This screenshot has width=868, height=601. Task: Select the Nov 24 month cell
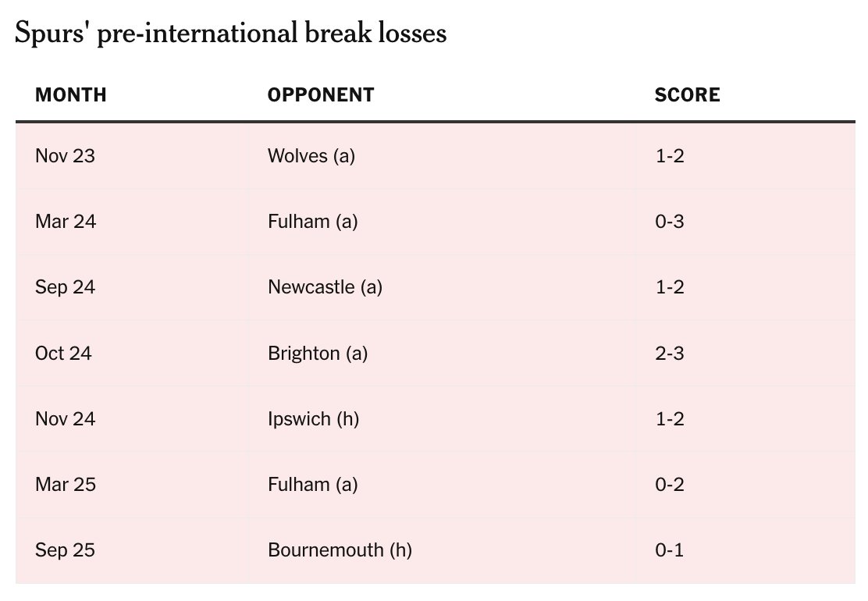pyautogui.click(x=65, y=419)
